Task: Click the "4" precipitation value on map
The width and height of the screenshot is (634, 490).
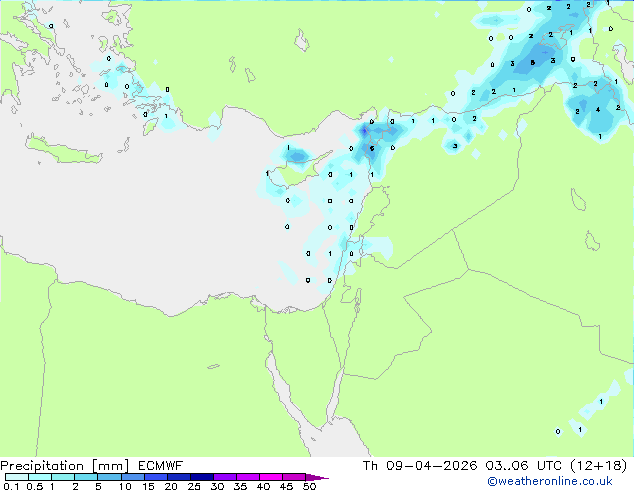Action: pos(598,110)
